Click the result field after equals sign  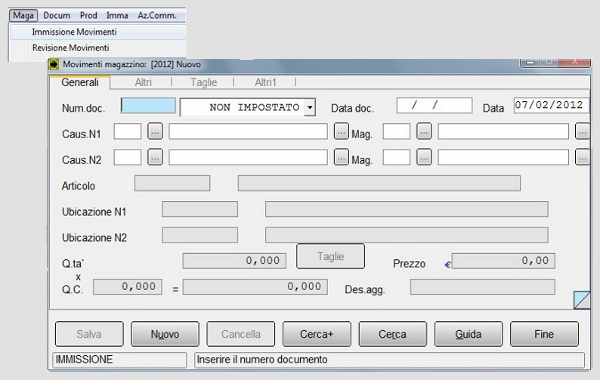[255, 287]
